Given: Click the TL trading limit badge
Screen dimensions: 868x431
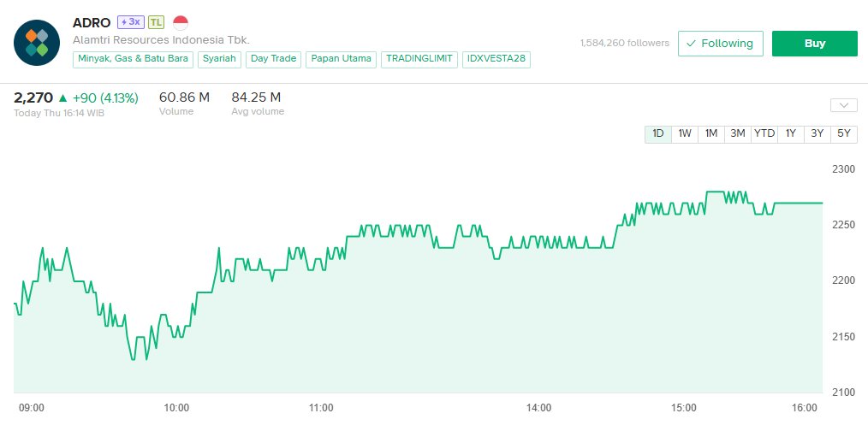Looking at the screenshot, I should [x=156, y=22].
